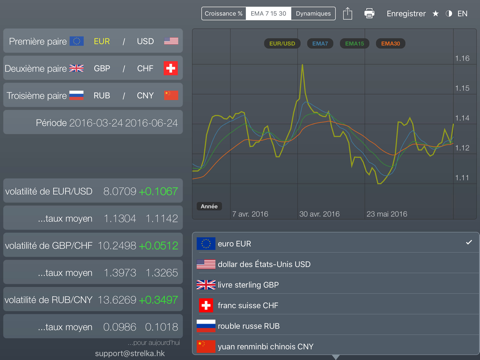Tap the Swiss flag in Deuxième paire
Viewport: 480px width, 360px height.
pos(171,68)
